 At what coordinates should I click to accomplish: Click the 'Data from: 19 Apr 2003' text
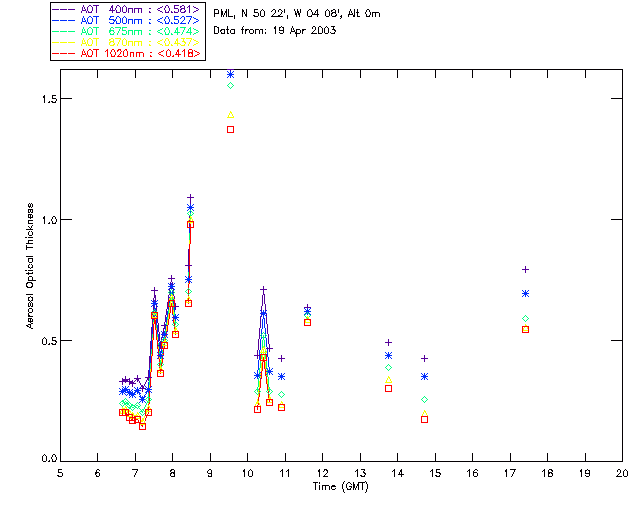(x=275, y=31)
